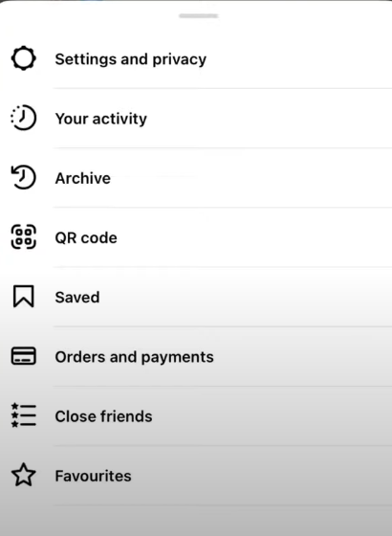Tap the Close friends starred-list icon
Image resolution: width=392 pixels, height=536 pixels.
pyautogui.click(x=24, y=415)
